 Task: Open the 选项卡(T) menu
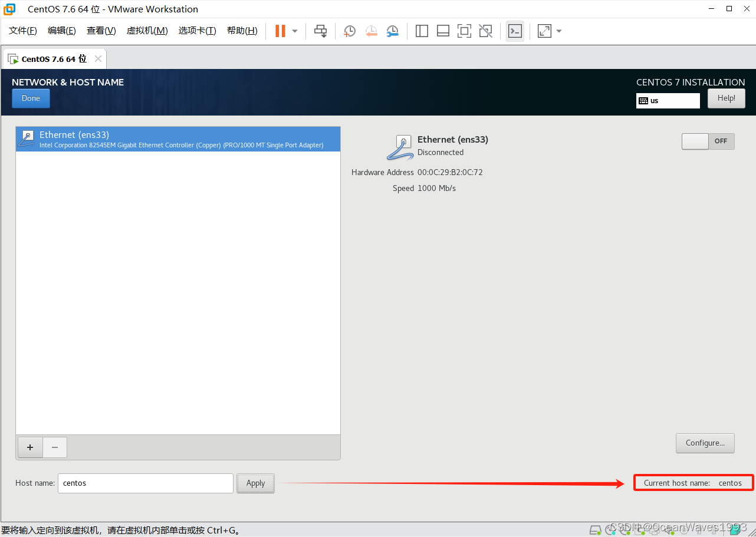coord(198,31)
